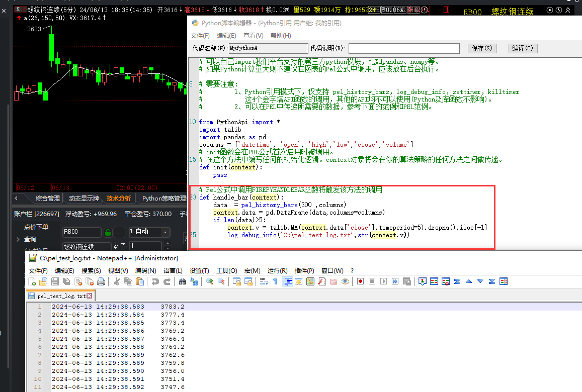Toggle word wrap in Notepad++ toolbar
Image resolution: width=582 pixels, height=392 pixels.
click(264, 281)
